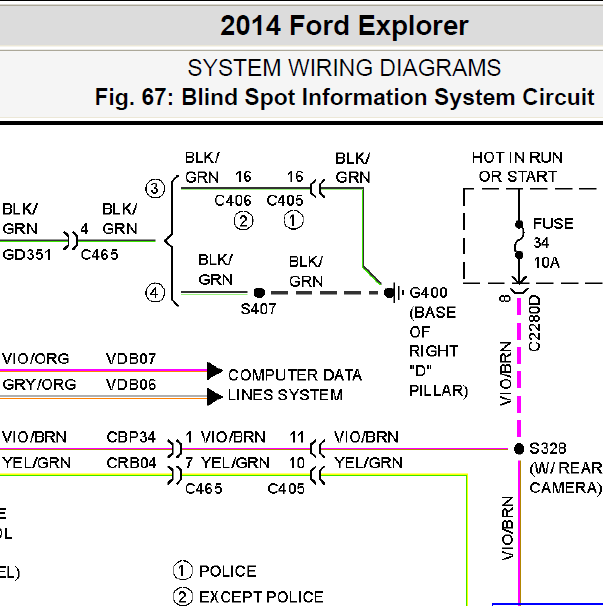Click the circled 4 marker near the brace
Viewport: 603px width, 606px height.
(155, 293)
